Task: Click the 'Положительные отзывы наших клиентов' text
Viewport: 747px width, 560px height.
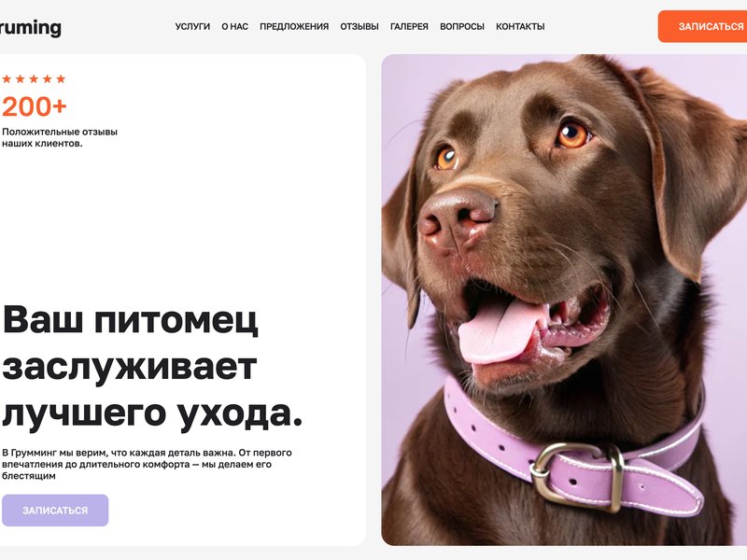Action: click(60, 137)
